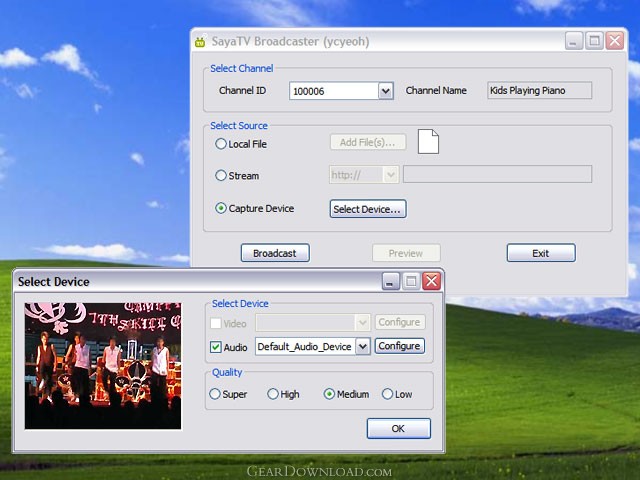The height and width of the screenshot is (480, 640).
Task: Click the Configure button for Video
Action: tap(400, 322)
